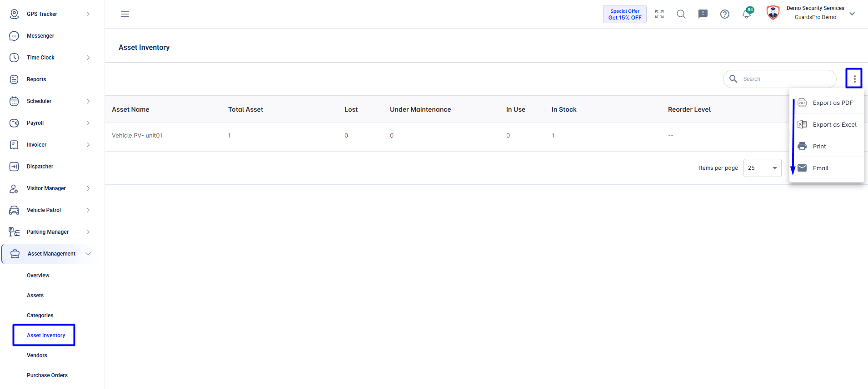868x389 pixels.
Task: Click the header search magnifier icon
Action: pyautogui.click(x=681, y=14)
